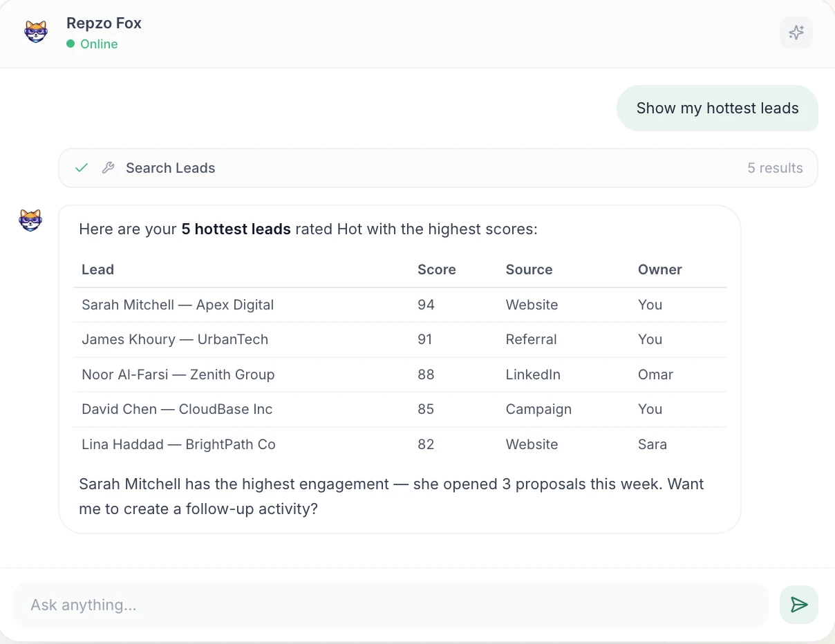Click score 91 in the table
The width and height of the screenshot is (835, 644).
pyautogui.click(x=425, y=339)
